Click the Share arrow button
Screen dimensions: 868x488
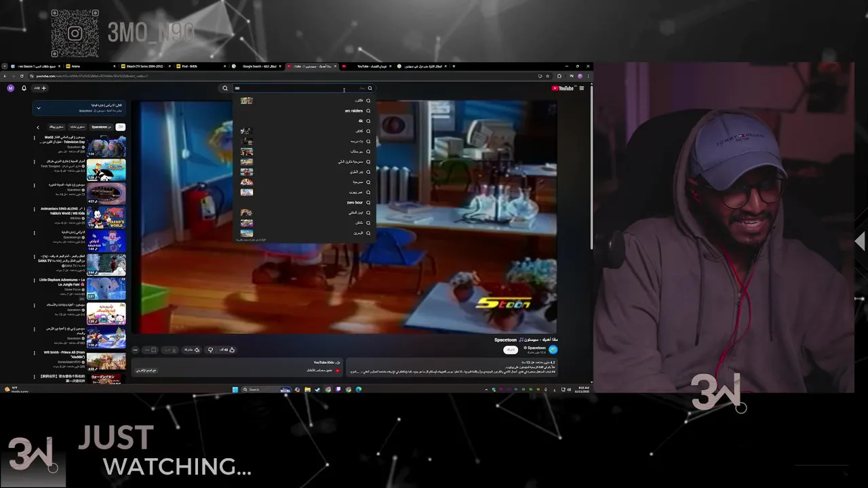tap(192, 350)
